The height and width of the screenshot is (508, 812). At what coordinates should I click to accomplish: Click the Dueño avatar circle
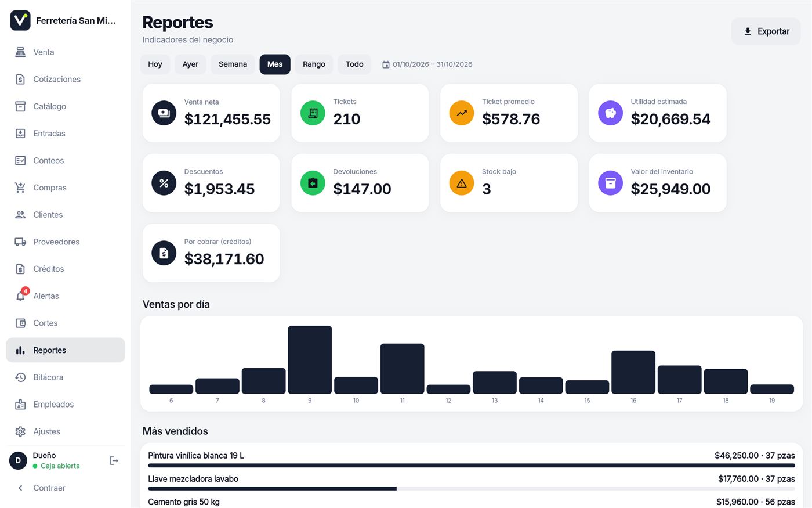(x=18, y=460)
